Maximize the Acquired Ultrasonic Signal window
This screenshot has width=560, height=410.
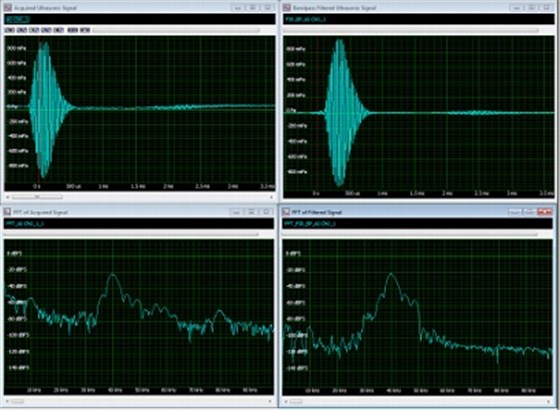pyautogui.click(x=252, y=8)
